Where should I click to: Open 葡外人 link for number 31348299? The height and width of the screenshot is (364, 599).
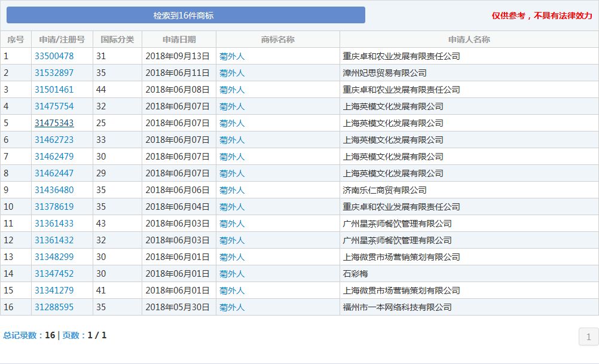(232, 258)
